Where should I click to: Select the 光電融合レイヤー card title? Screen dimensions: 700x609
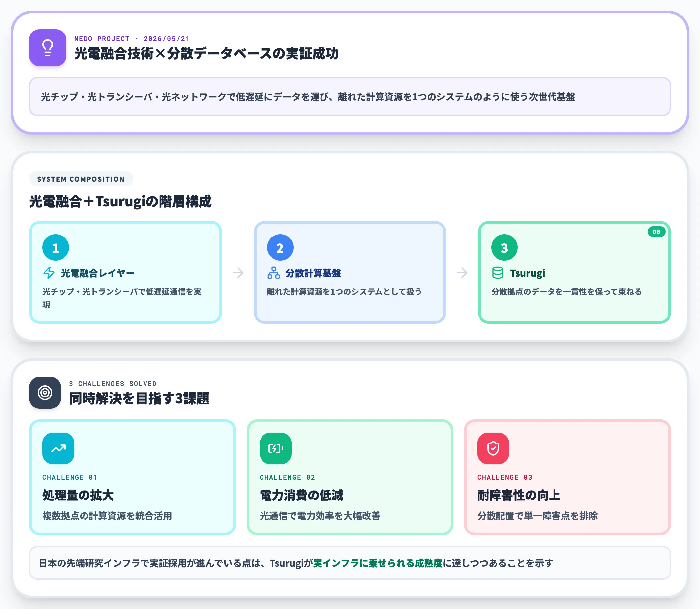tap(98, 273)
